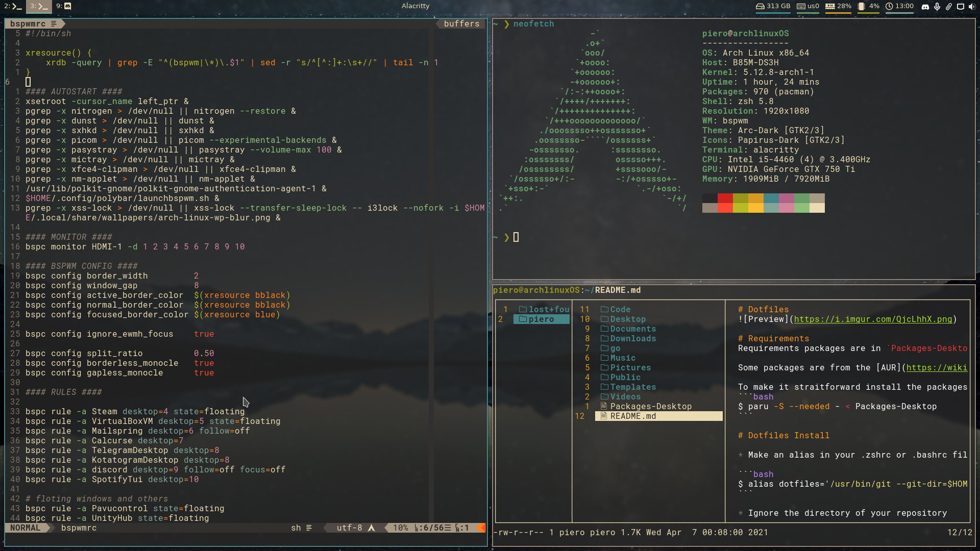980x551 pixels.
Task: Select highlighted README.md file in ranger
Action: (658, 416)
